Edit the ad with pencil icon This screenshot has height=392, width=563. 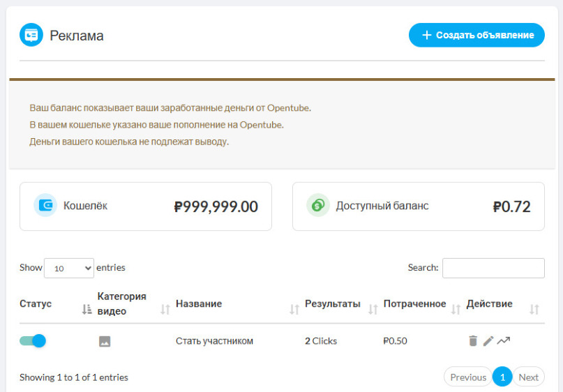[488, 341]
